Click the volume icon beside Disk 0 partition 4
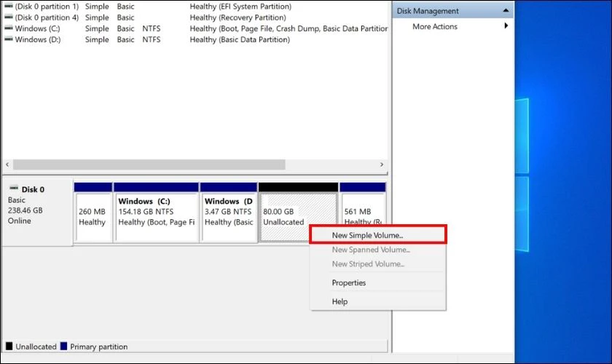This screenshot has width=612, height=364. point(8,17)
